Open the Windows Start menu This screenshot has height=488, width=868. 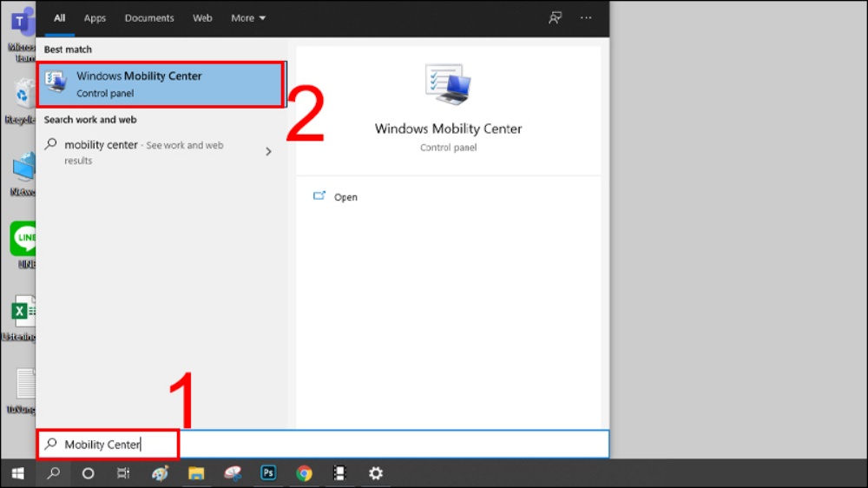point(17,473)
